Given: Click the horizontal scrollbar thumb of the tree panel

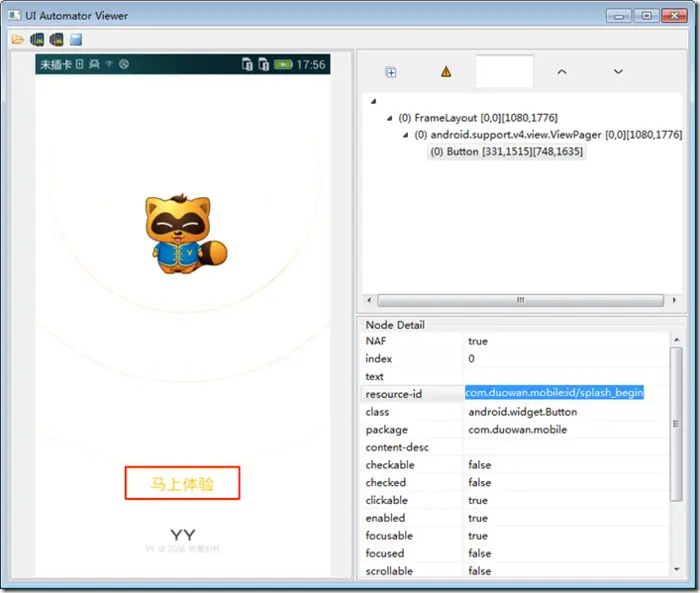Looking at the screenshot, I should tap(521, 300).
